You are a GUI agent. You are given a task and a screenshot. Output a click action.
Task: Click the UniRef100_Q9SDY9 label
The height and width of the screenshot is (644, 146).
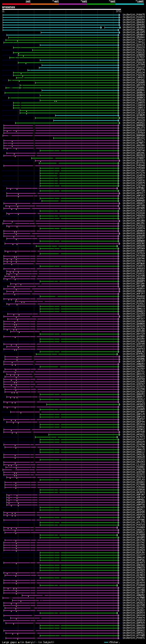pyautogui.click(x=134, y=620)
